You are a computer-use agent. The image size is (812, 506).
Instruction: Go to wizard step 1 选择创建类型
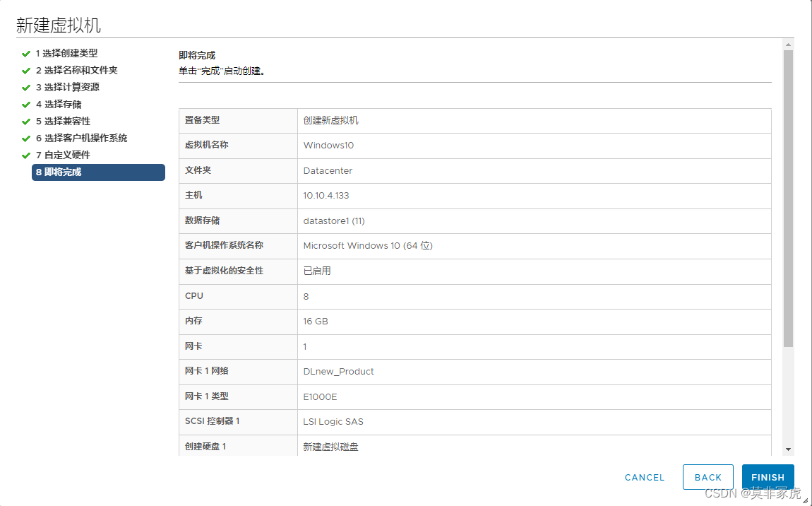tap(67, 54)
